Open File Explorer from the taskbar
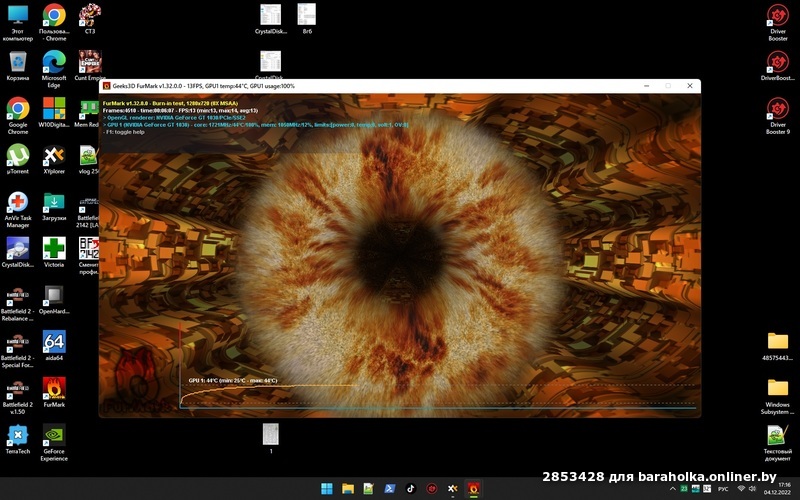Image resolution: width=800 pixels, height=500 pixels. (x=348, y=489)
